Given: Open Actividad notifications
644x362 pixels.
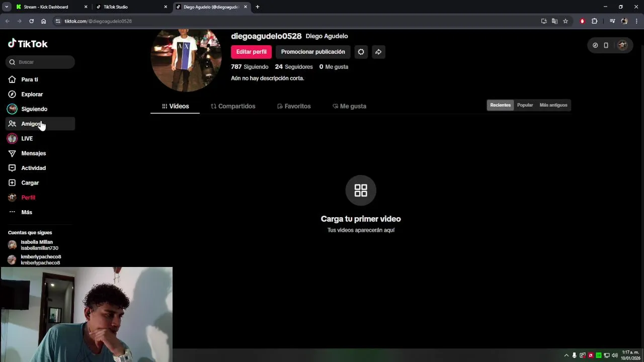Looking at the screenshot, I should pos(40,168).
